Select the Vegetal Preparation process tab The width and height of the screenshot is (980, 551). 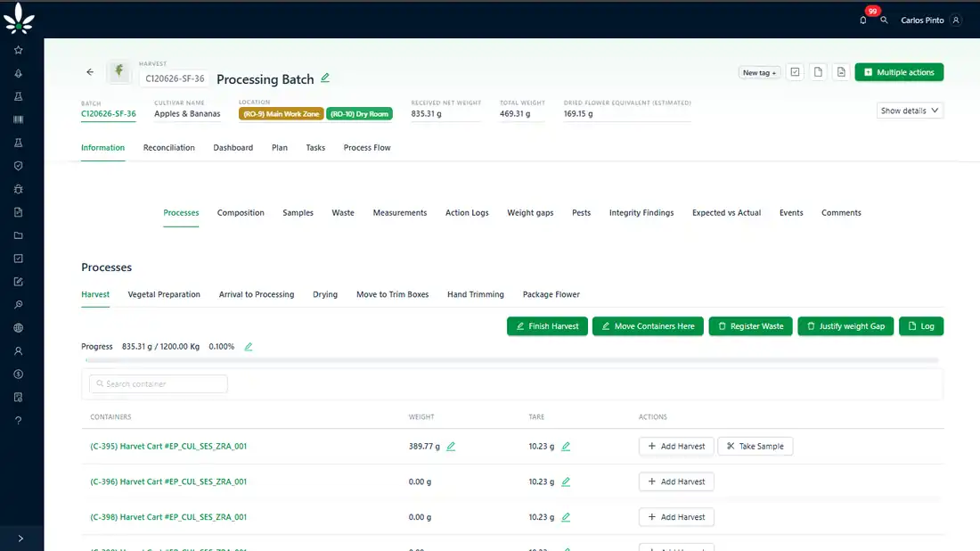(164, 294)
